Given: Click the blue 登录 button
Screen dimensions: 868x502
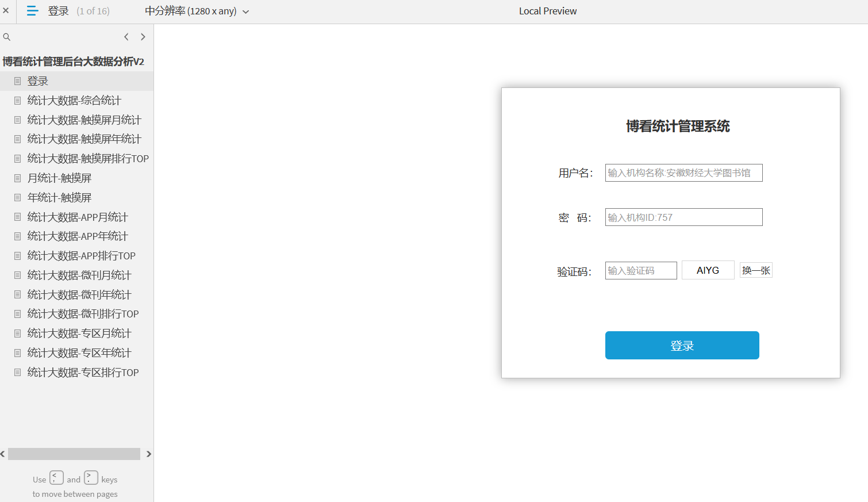Looking at the screenshot, I should point(682,345).
